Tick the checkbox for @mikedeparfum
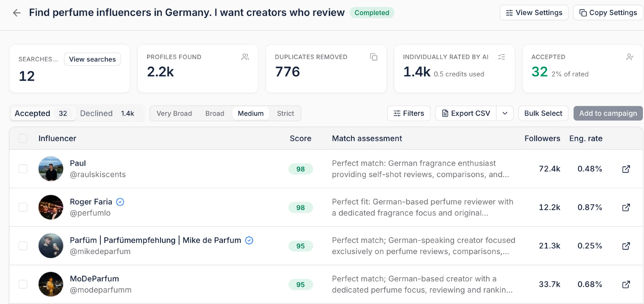The height and width of the screenshot is (304, 644). (23, 246)
